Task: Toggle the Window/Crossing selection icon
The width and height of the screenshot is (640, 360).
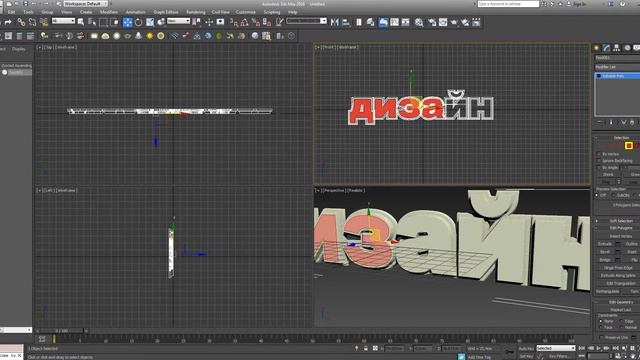Action: coord(115,22)
